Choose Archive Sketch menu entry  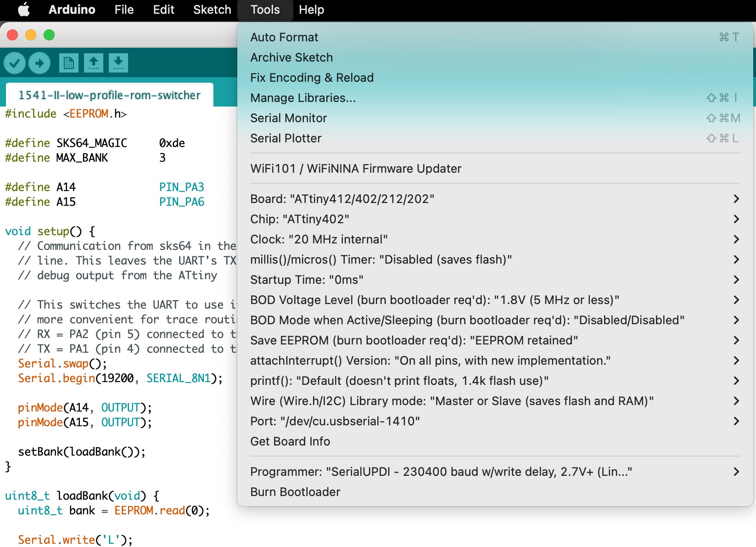495,57
